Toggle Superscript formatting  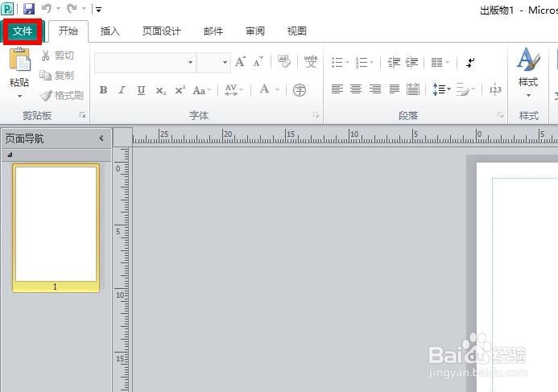click(x=180, y=90)
